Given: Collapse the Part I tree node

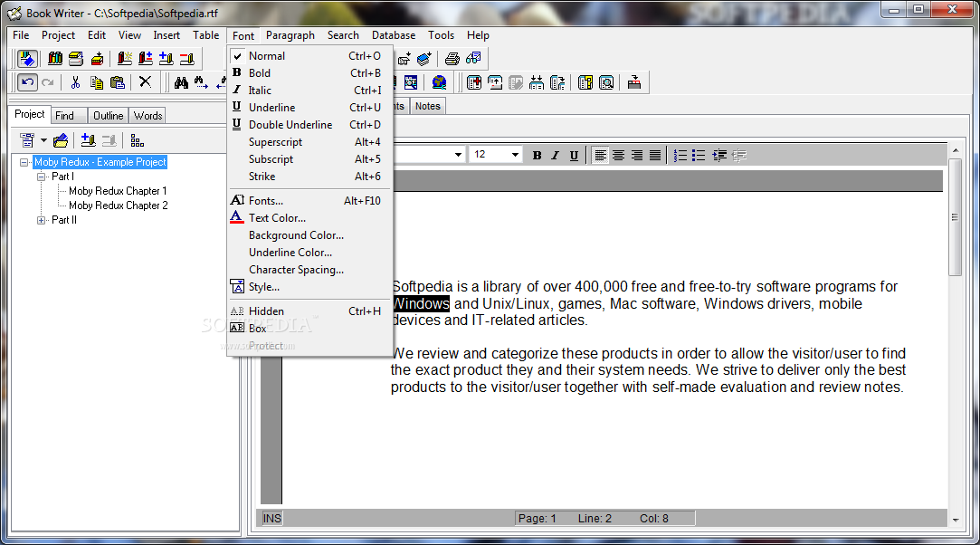Looking at the screenshot, I should click(42, 177).
